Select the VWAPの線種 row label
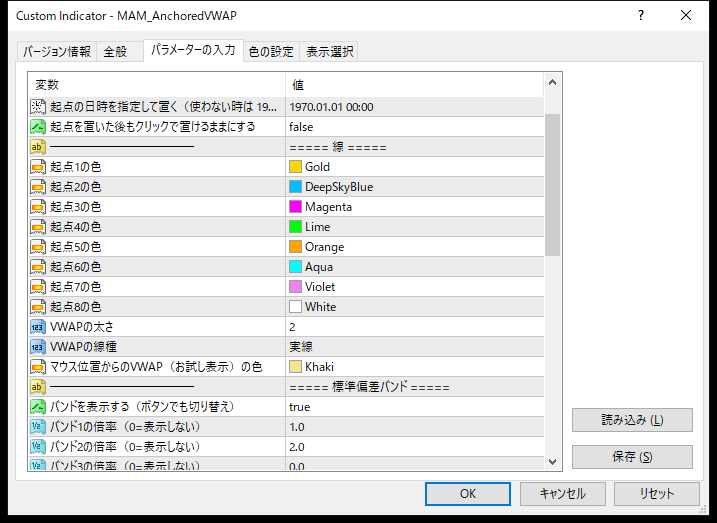 click(x=83, y=347)
